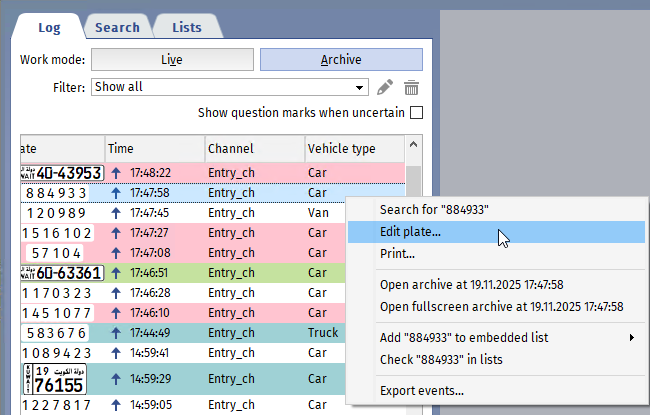The height and width of the screenshot is (415, 650).
Task: Select Export events... menu entry
Action: coord(422,391)
